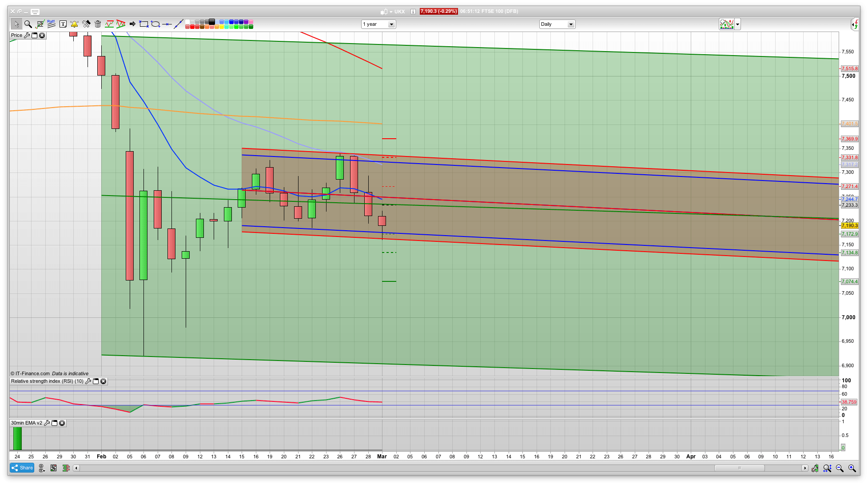Select the ellipse drawing tool
Viewport: 868px width, 485px height.
tap(155, 24)
